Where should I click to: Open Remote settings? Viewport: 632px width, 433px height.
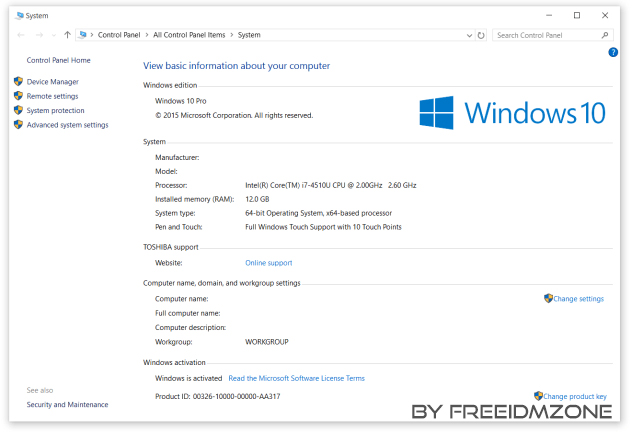[x=52, y=96]
